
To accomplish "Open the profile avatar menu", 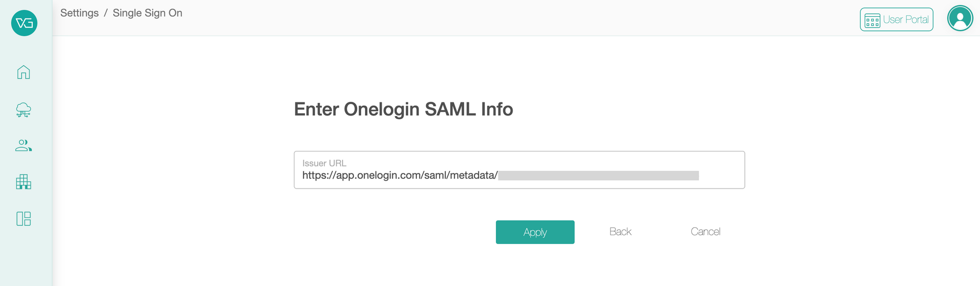I will pyautogui.click(x=960, y=19).
